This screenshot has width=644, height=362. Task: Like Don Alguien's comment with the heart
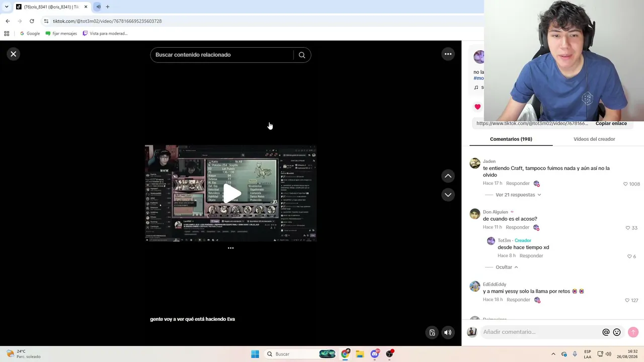[628, 228]
